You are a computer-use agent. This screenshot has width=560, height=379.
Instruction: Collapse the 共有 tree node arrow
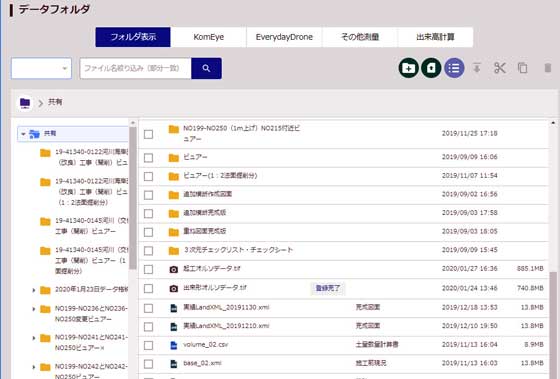(23, 134)
